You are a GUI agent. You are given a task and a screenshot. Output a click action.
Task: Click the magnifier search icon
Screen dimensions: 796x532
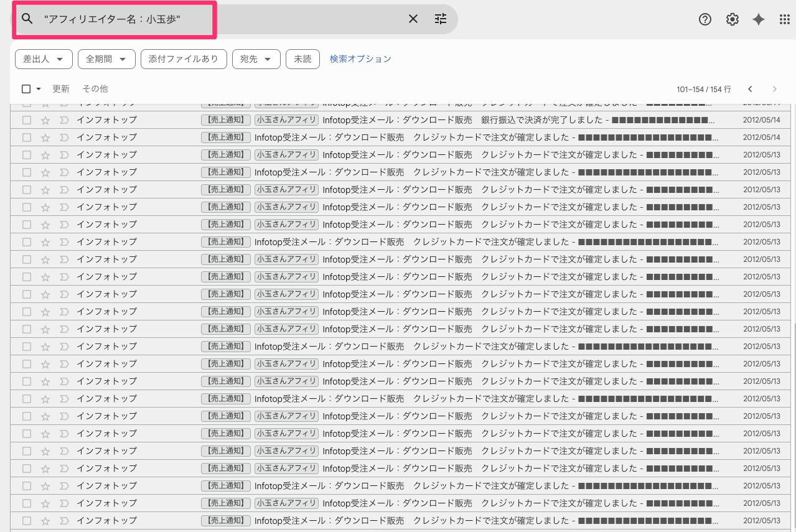click(27, 19)
